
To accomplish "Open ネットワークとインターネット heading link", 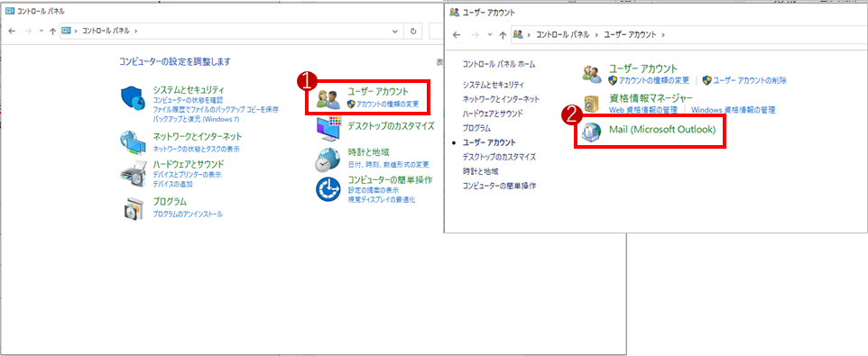I will click(x=198, y=136).
